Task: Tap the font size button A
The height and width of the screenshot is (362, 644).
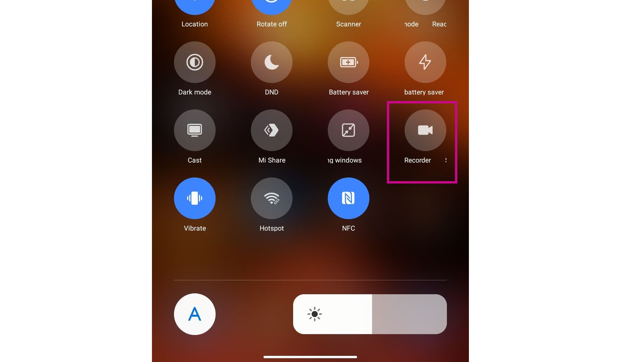Action: coord(195,314)
